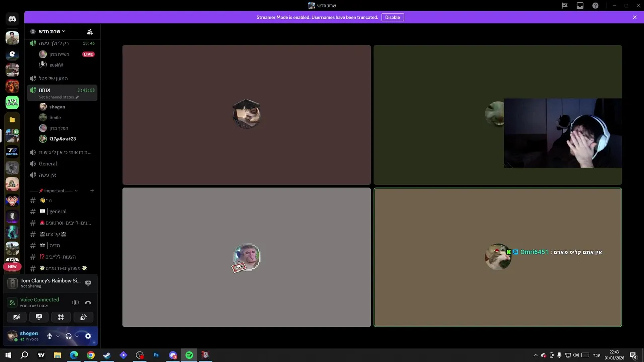This screenshot has width=644, height=362.
Task: Open Windows taskbar search
Action: [24, 355]
